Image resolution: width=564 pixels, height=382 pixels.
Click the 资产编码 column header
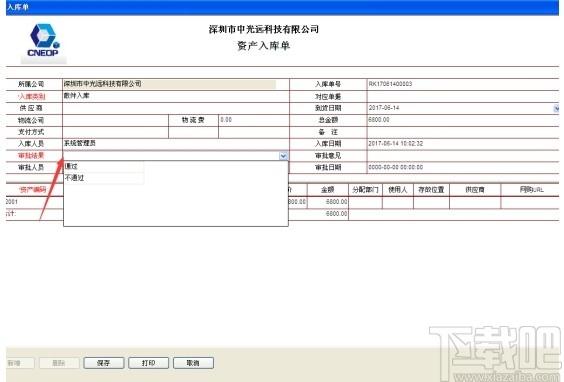tap(33, 190)
